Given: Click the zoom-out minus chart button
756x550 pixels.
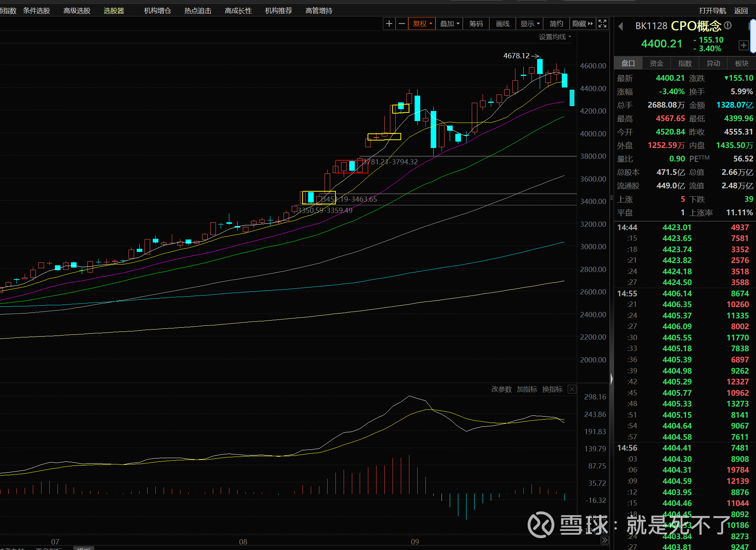Looking at the screenshot, I should pyautogui.click(x=402, y=24).
